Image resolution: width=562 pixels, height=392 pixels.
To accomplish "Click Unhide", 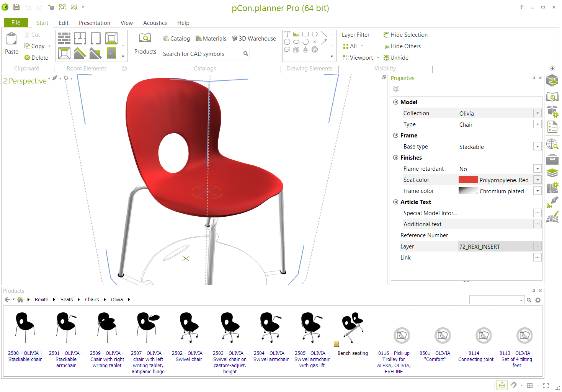I will click(x=396, y=58).
